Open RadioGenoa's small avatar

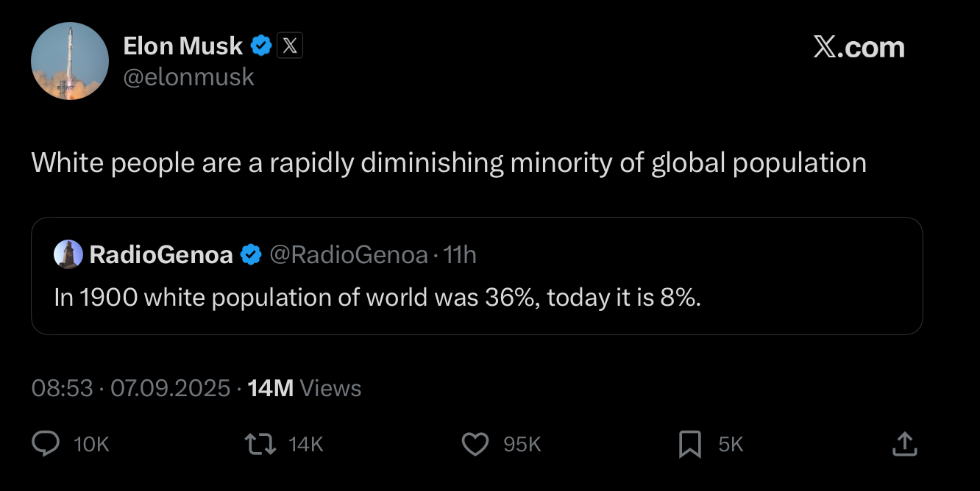68,255
